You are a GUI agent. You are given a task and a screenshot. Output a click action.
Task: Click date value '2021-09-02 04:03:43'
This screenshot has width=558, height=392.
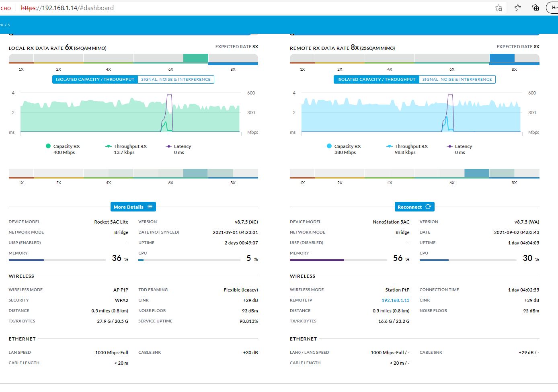pos(517,232)
